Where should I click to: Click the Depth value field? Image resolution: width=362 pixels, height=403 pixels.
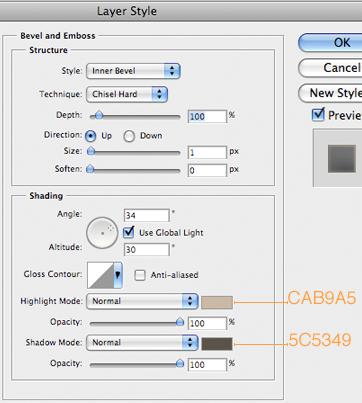tap(207, 116)
